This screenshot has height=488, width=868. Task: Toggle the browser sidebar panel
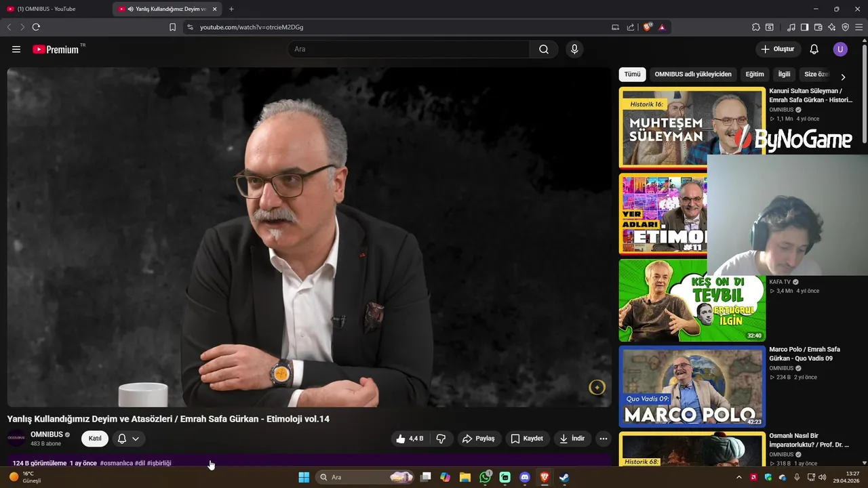(x=804, y=27)
